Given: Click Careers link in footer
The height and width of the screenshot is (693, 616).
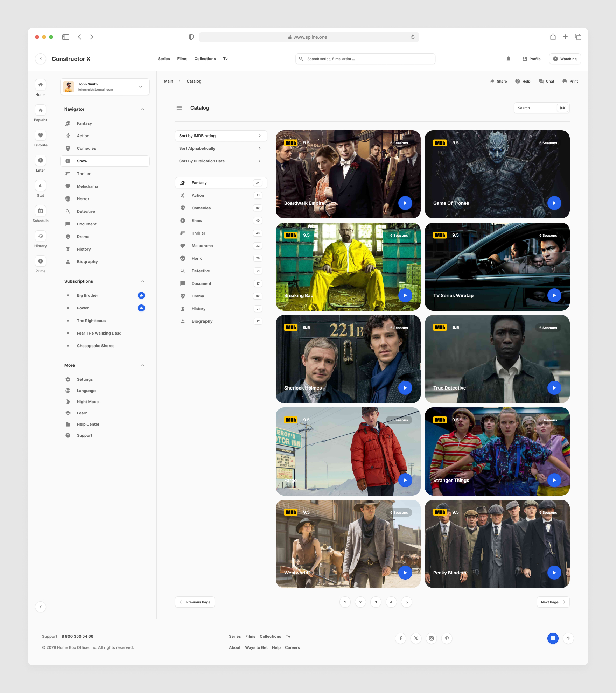Looking at the screenshot, I should tap(292, 647).
